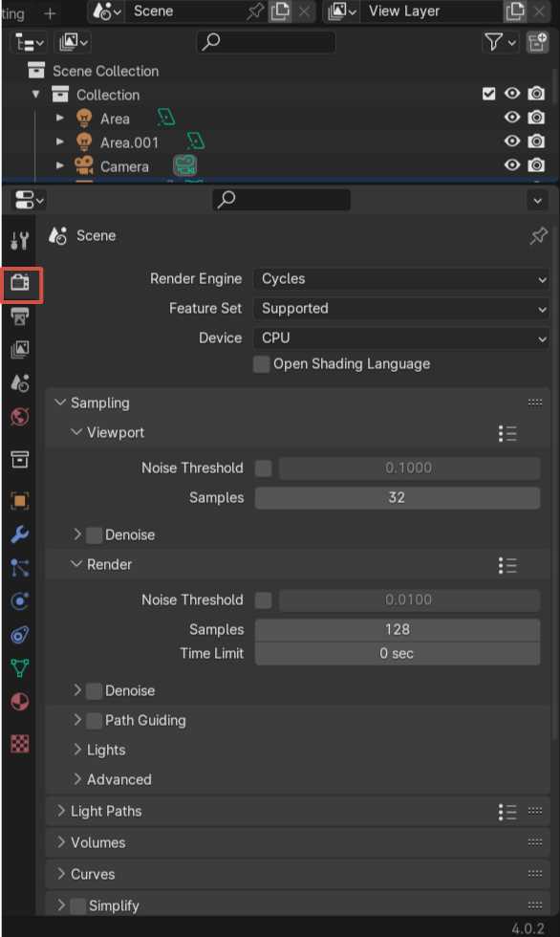Toggle Collection render camera icon

click(536, 94)
